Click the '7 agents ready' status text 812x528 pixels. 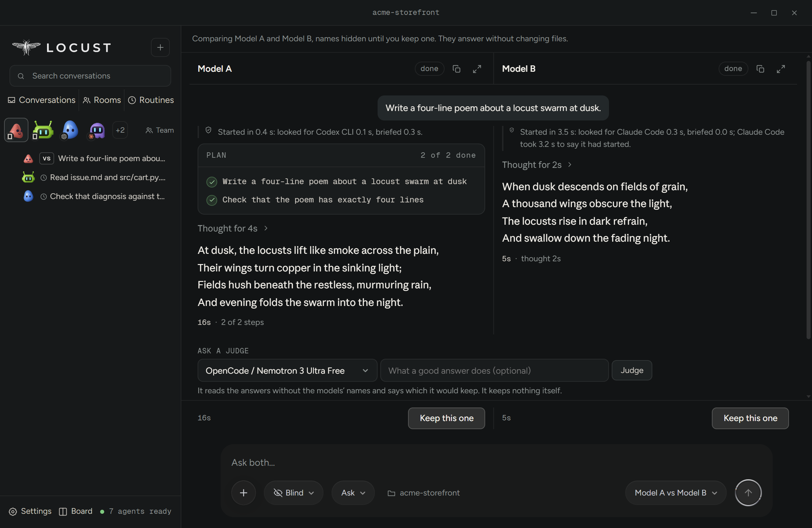140,511
